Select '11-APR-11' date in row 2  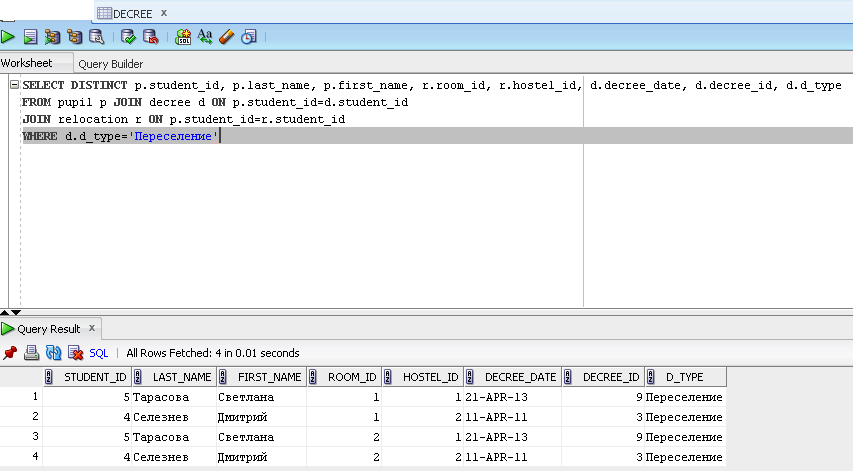(x=496, y=417)
